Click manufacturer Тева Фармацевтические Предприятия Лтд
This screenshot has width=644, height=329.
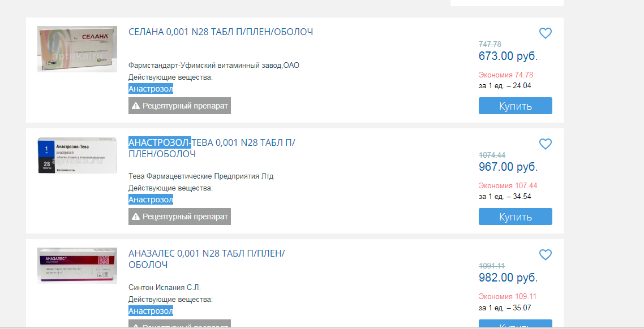(x=201, y=176)
